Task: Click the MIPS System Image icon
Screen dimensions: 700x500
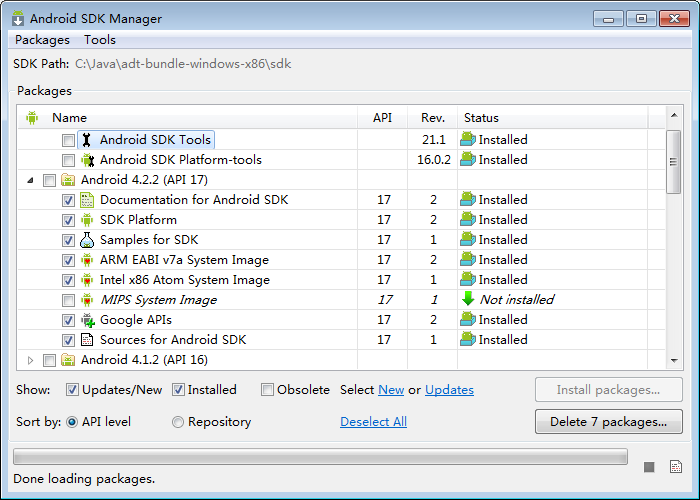Action: 87,300
